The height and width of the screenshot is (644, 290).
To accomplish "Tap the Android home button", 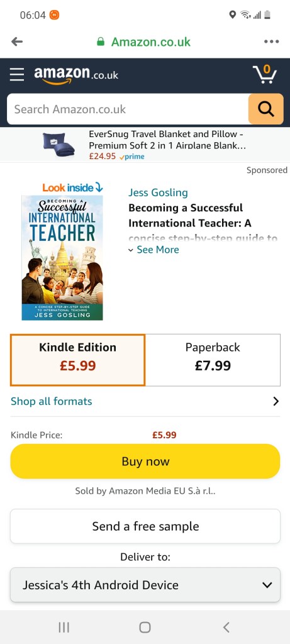I will tap(145, 627).
